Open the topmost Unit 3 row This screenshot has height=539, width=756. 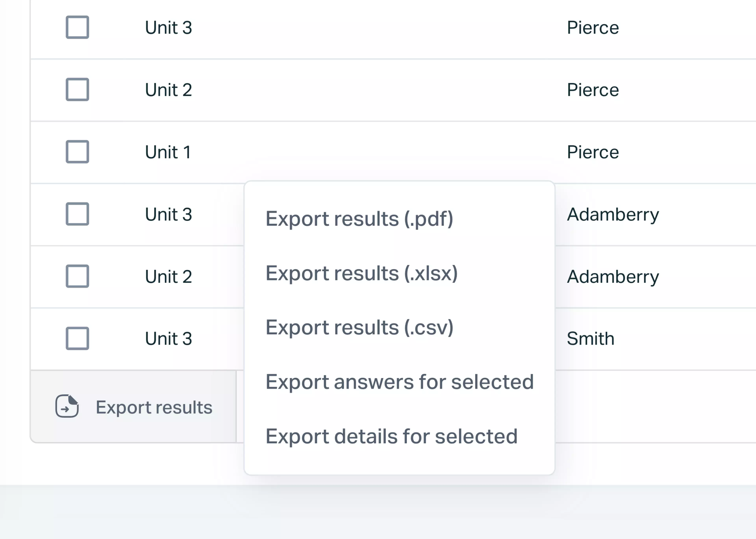click(169, 28)
